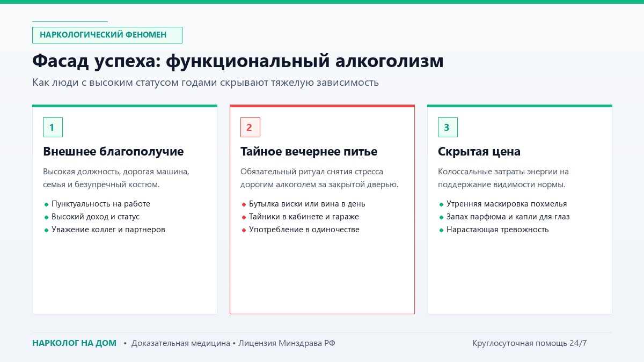Click the description Колоссальные затраты энергии
This screenshot has width=644, height=362.
[x=503, y=178]
